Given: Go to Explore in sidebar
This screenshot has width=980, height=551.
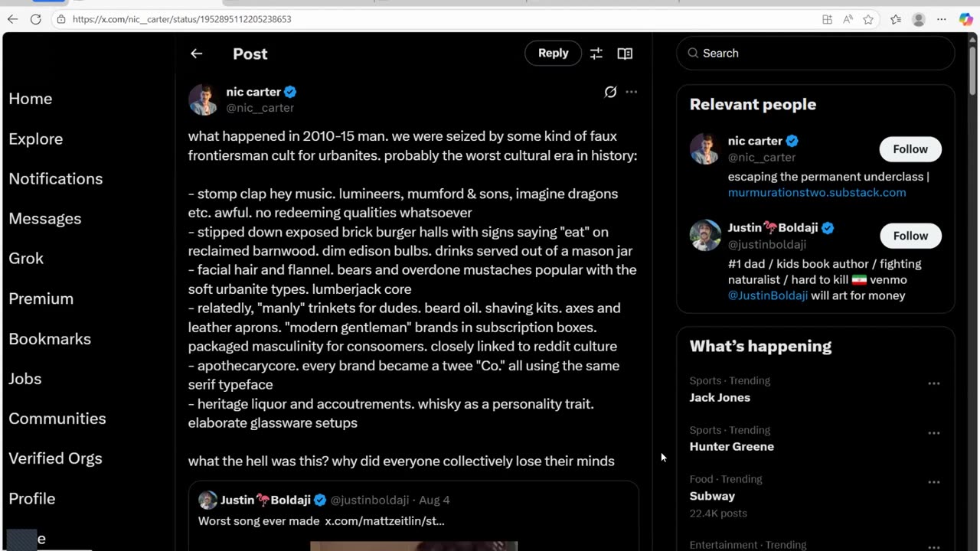Looking at the screenshot, I should tap(36, 139).
